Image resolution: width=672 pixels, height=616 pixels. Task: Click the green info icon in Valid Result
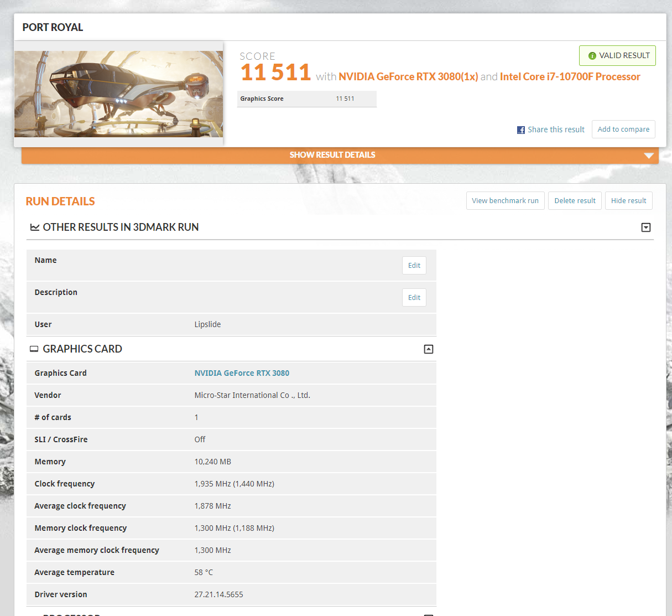click(592, 56)
